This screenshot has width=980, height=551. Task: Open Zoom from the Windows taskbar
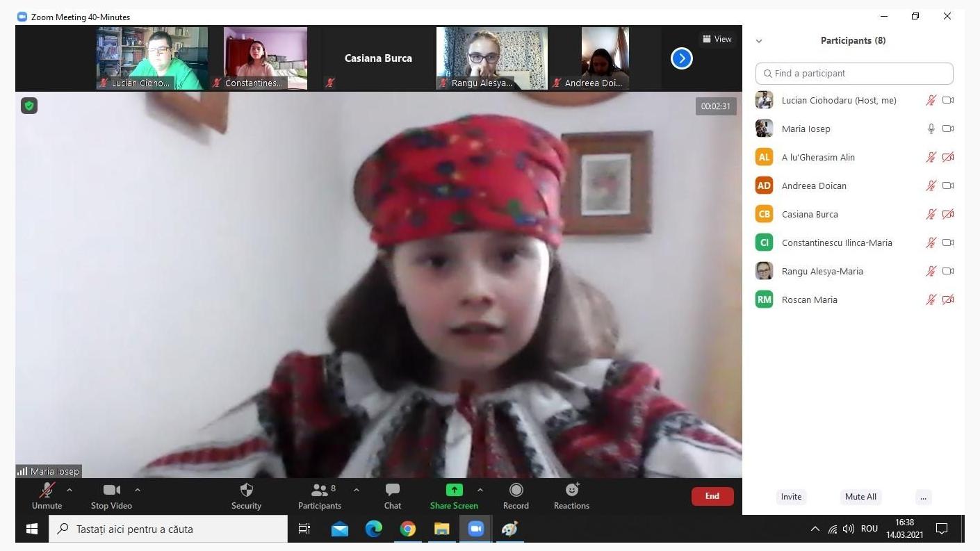click(x=475, y=529)
